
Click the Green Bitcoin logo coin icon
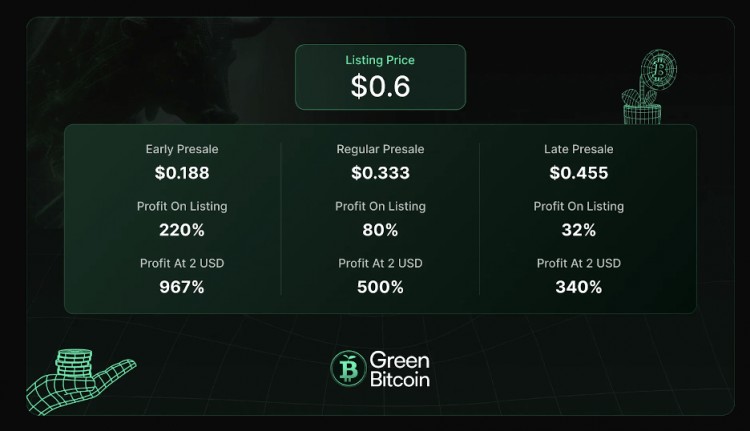point(348,368)
